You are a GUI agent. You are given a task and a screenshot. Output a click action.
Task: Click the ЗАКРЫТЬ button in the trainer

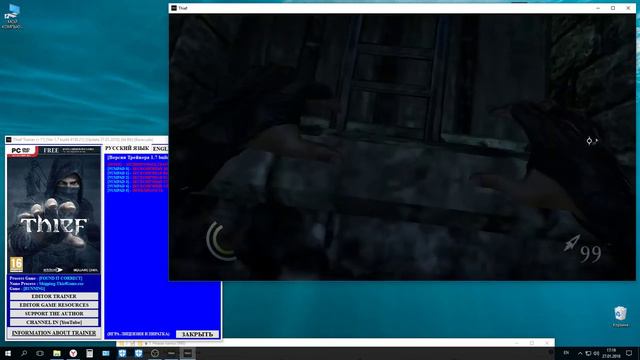198,334
